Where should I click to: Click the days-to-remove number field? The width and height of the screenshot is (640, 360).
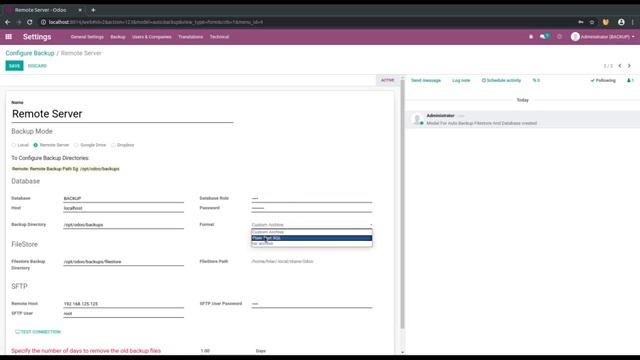coord(224,351)
